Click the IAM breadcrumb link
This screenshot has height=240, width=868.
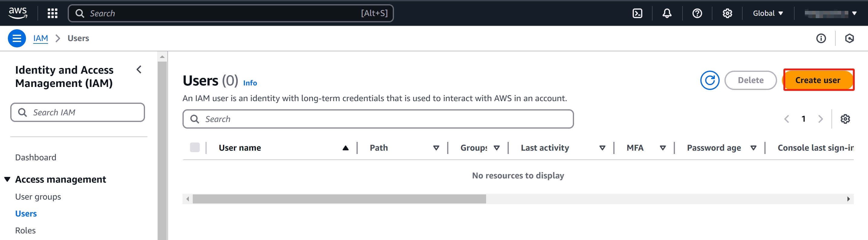40,38
